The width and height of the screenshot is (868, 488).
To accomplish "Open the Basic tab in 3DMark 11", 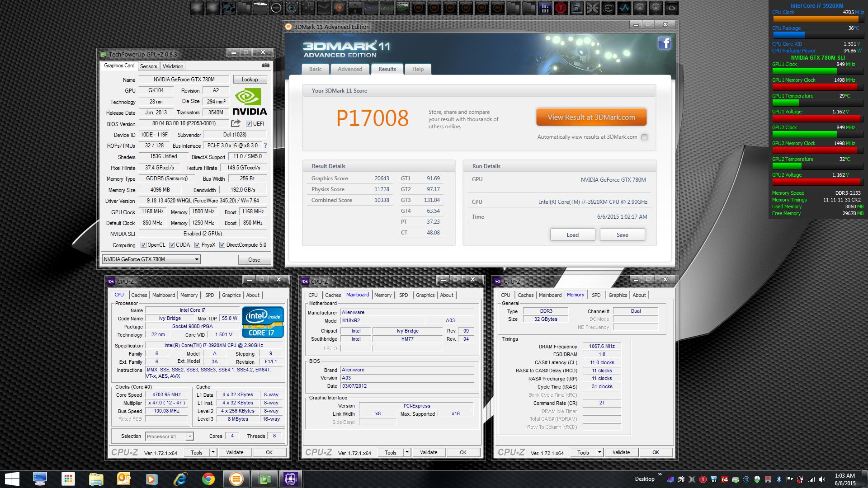I will coord(316,69).
